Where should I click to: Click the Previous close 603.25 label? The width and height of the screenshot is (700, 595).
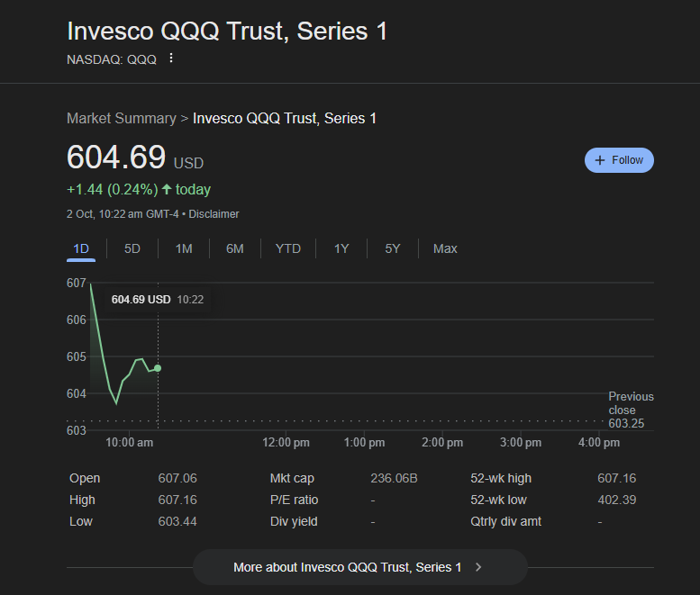[x=631, y=410]
